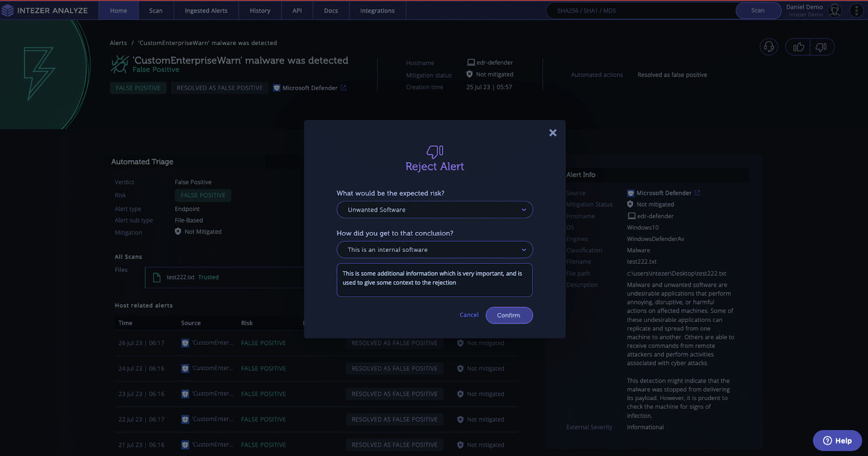Open the vertical dots options menu
Screen dimensions: 868x456
tap(856, 10)
